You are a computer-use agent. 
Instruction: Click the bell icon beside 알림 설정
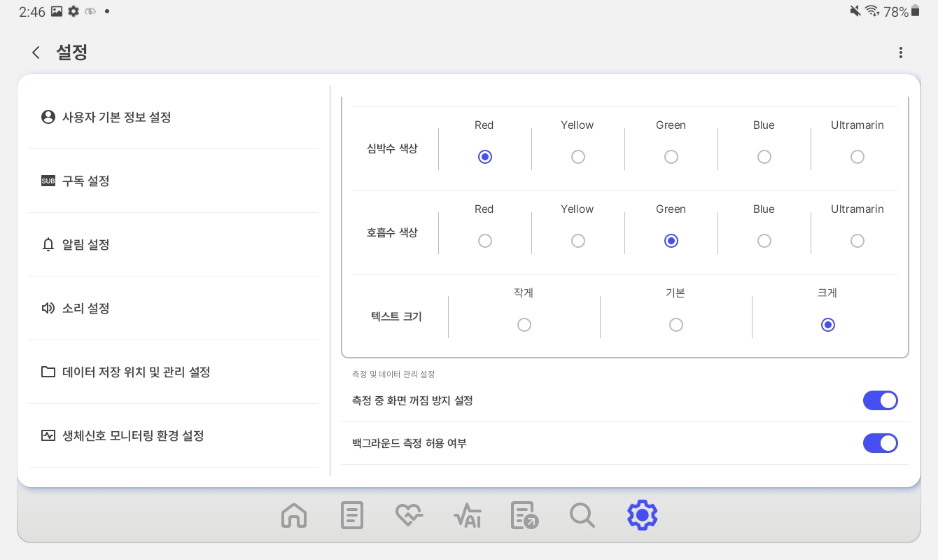point(48,244)
